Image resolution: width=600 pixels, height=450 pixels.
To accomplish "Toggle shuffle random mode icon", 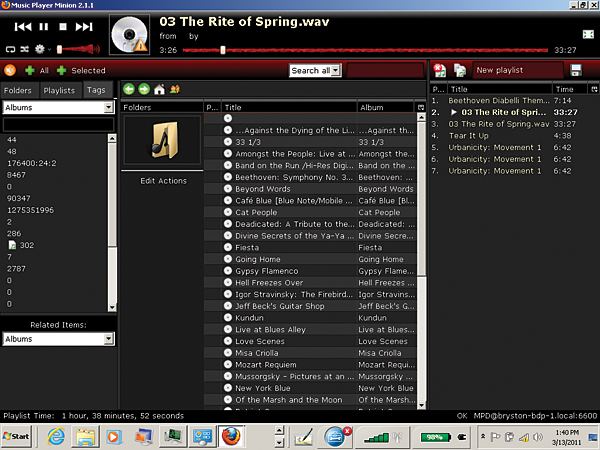I will pyautogui.click(x=24, y=49).
